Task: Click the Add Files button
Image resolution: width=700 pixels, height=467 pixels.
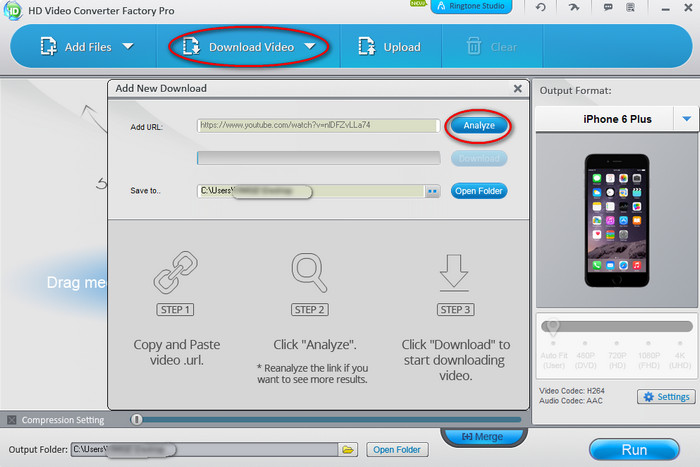Action: 76,46
